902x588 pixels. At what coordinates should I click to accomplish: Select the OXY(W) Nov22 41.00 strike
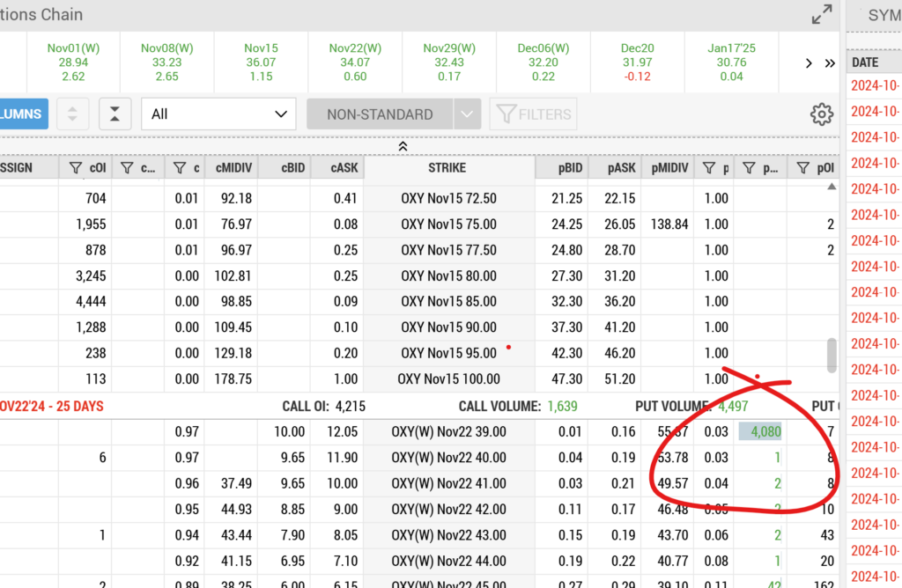(x=448, y=483)
